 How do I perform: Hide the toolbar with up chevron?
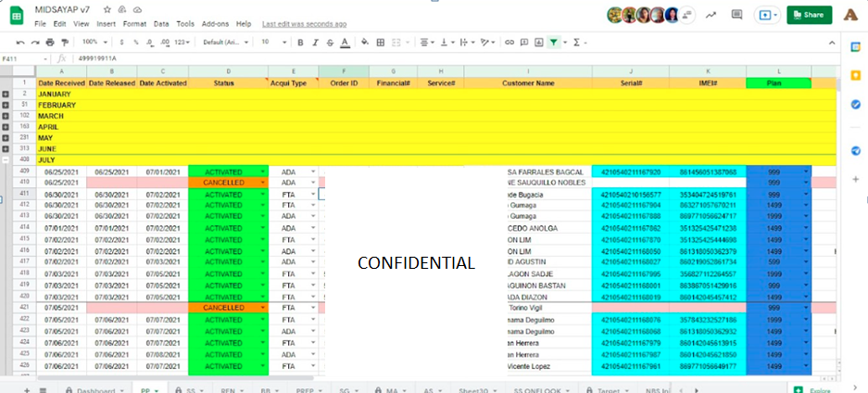pyautogui.click(x=832, y=43)
